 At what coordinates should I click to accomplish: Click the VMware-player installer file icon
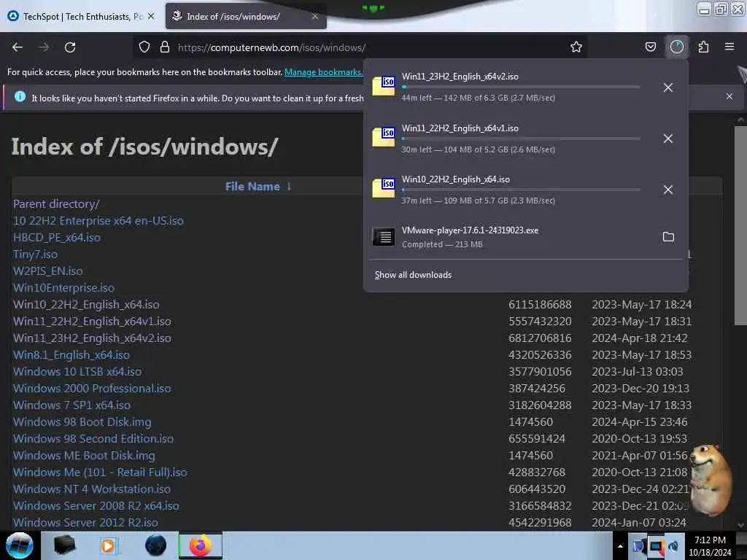384,237
